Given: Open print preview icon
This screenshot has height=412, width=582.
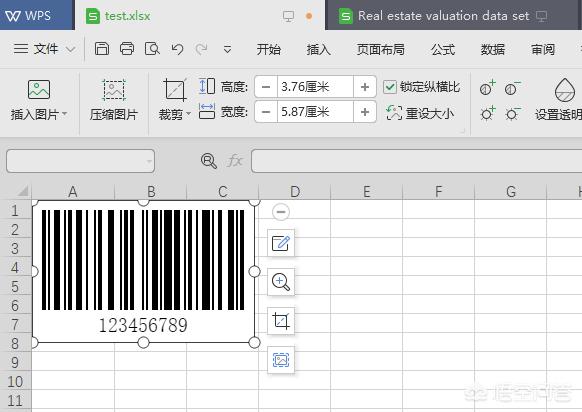Looking at the screenshot, I should (x=152, y=49).
